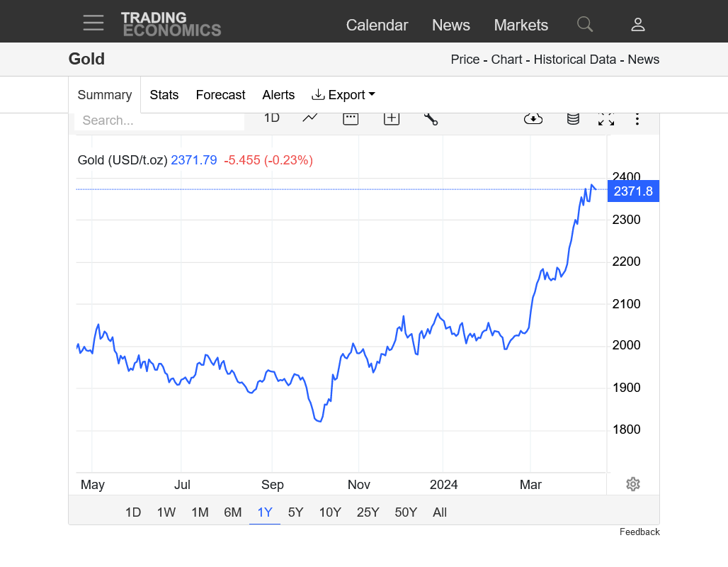Click the 2300 y-axis label
728x567 pixels.
(x=626, y=220)
